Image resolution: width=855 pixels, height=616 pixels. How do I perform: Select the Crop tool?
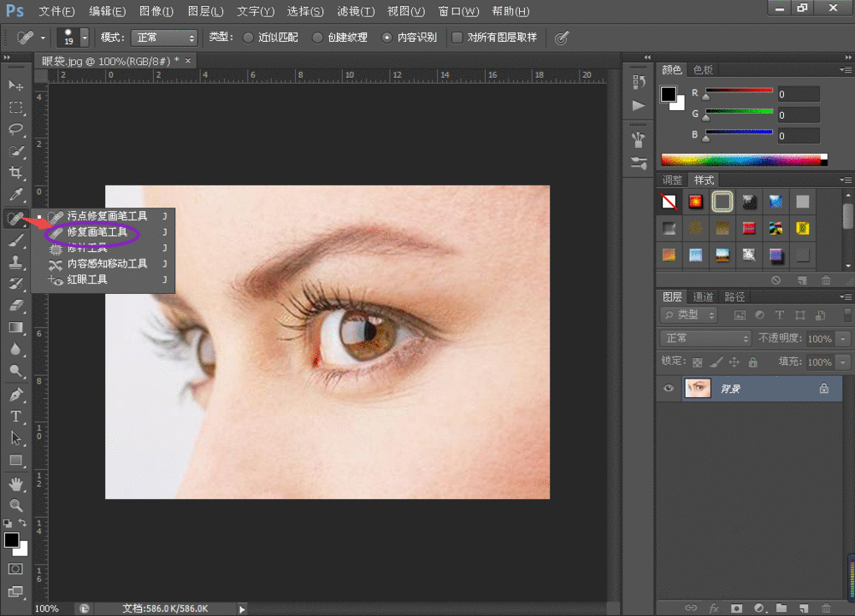coord(15,173)
